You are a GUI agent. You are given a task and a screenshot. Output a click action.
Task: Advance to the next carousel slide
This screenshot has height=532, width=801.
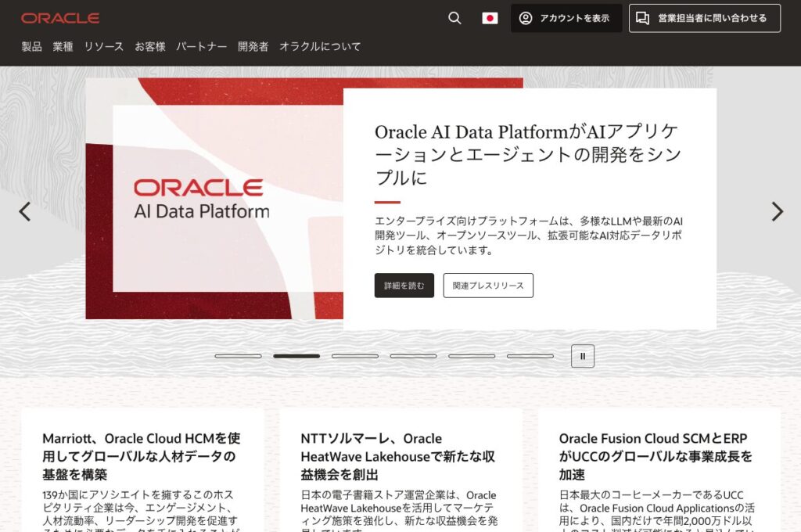[x=777, y=211]
